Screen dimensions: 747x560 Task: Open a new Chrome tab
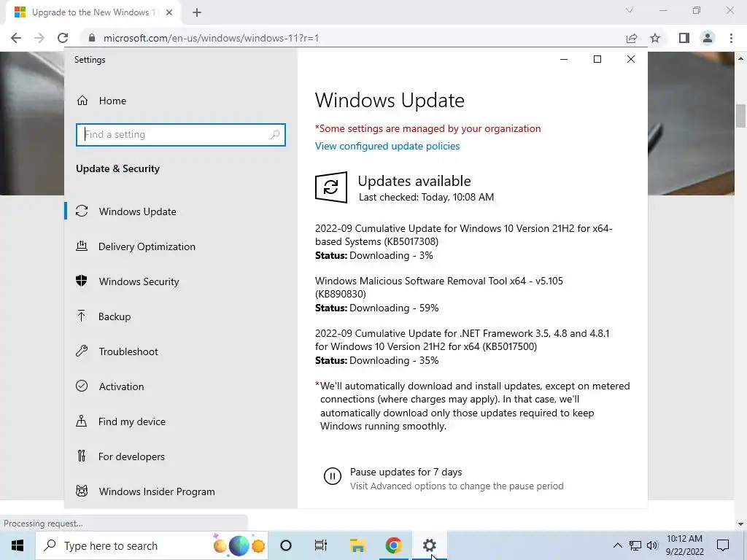197,12
